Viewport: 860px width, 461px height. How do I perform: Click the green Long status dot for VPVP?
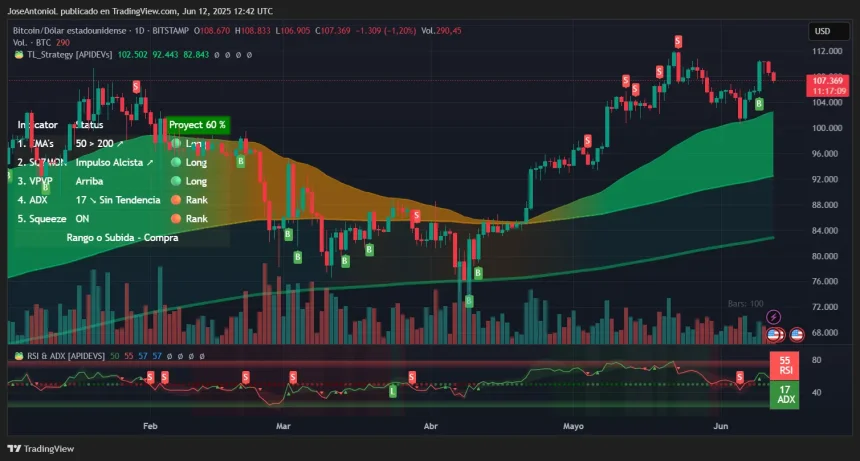coord(176,181)
